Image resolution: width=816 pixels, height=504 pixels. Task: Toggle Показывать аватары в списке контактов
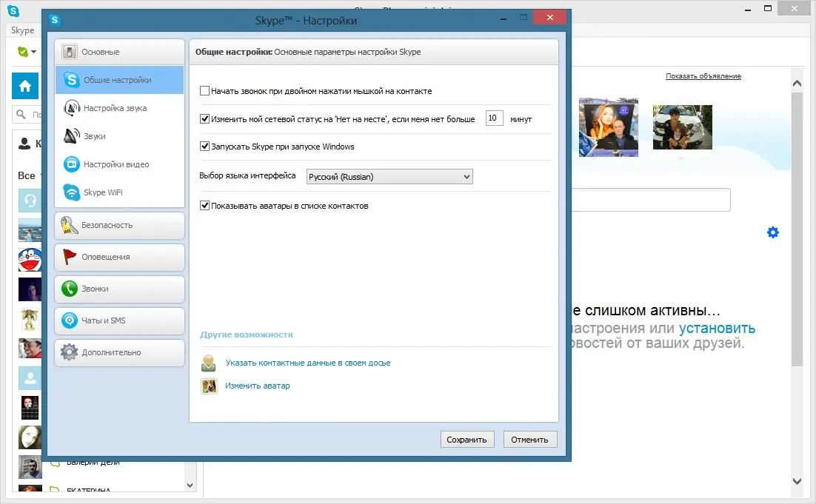[x=204, y=206]
